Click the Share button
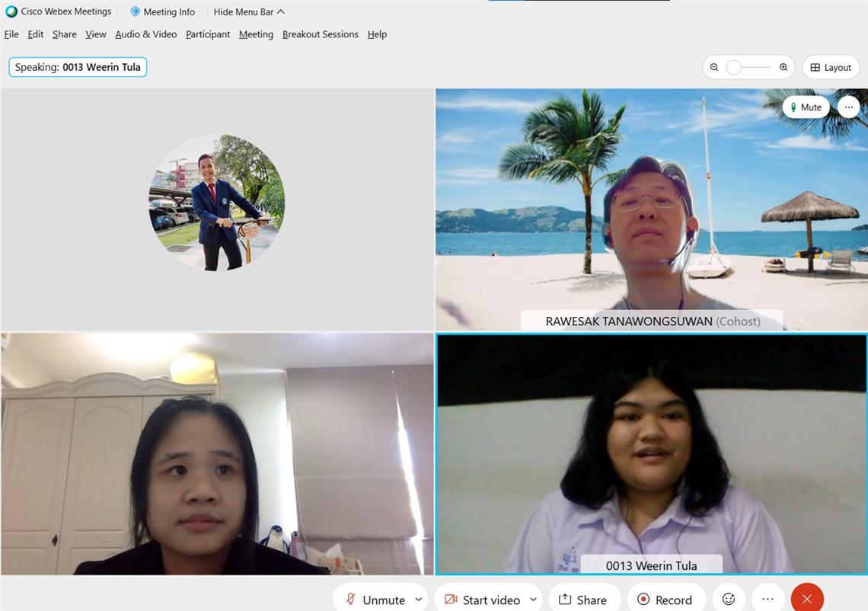The image size is (868, 611). click(583, 600)
